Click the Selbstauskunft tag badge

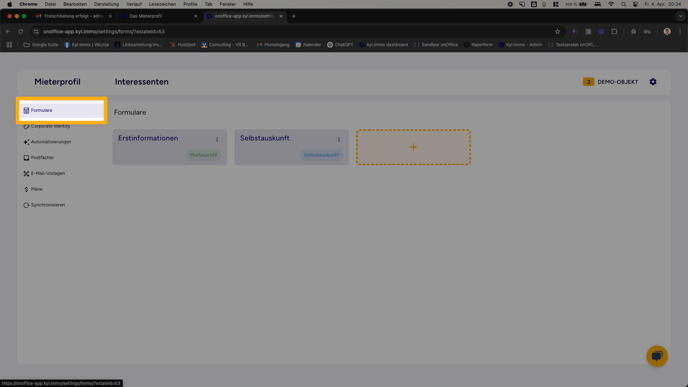(321, 155)
